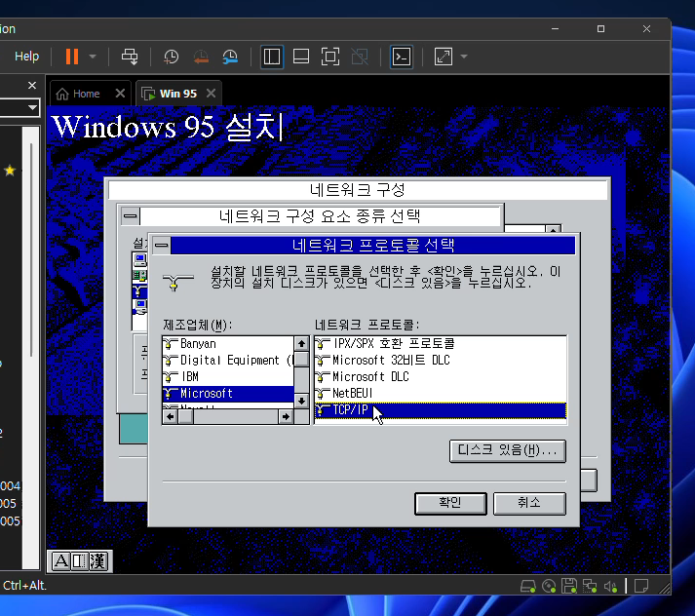Click the IME 漢 Hanja button
This screenshot has height=616, width=695.
click(98, 561)
